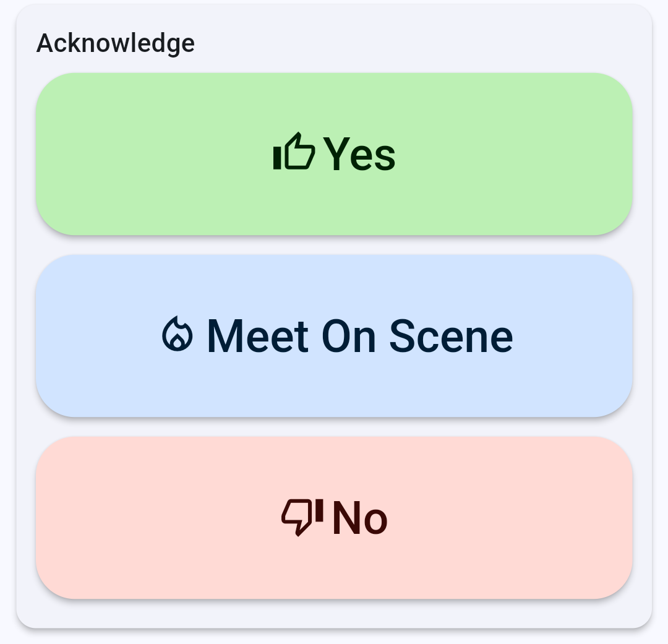Acknowledge with Yes
Screen dimensions: 668x644
(334, 154)
